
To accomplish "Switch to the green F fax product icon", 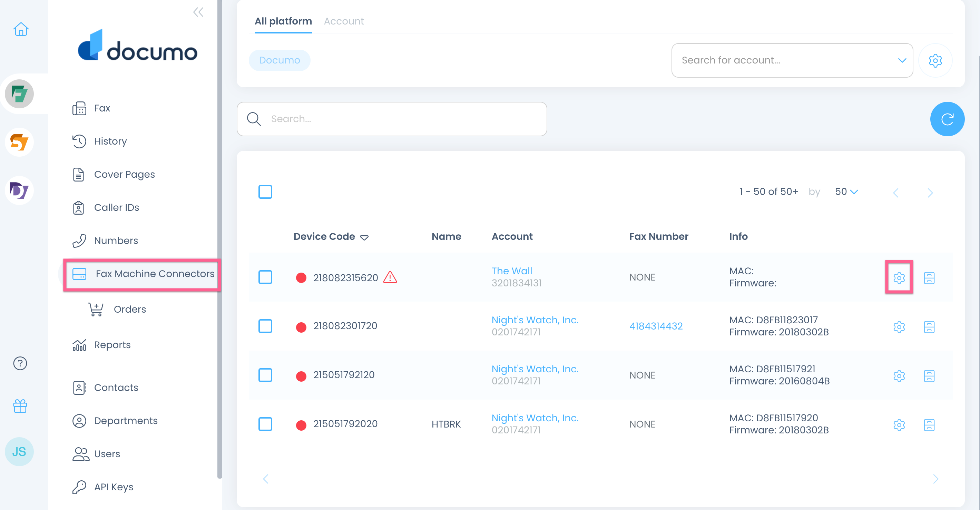I will pyautogui.click(x=19, y=94).
